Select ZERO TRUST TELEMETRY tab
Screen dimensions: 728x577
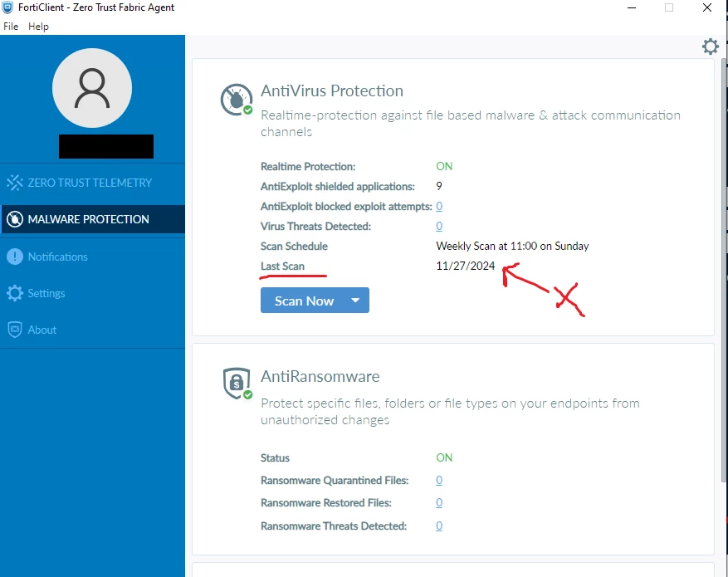click(92, 183)
